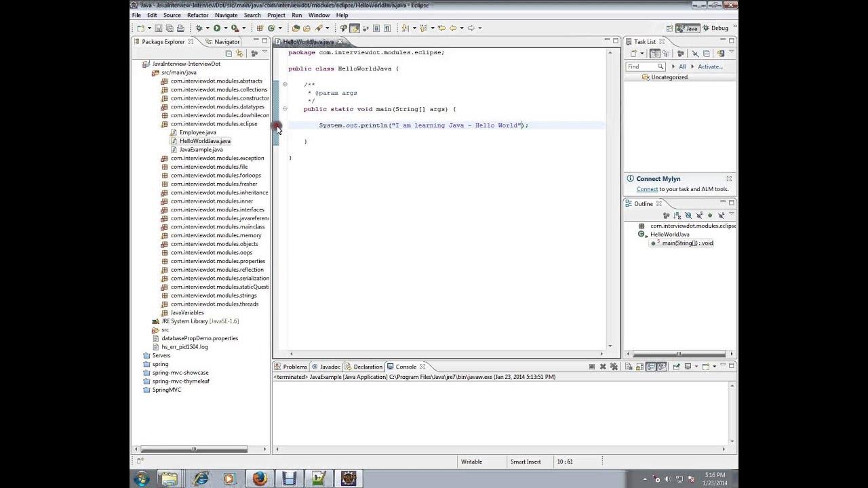Click the Back navigation arrow
The image size is (868, 488).
452,28
